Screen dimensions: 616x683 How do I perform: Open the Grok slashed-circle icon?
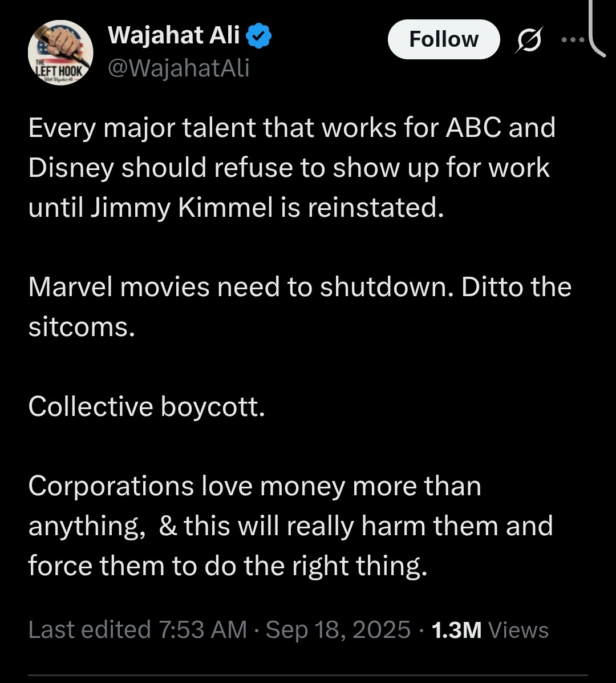tap(529, 40)
